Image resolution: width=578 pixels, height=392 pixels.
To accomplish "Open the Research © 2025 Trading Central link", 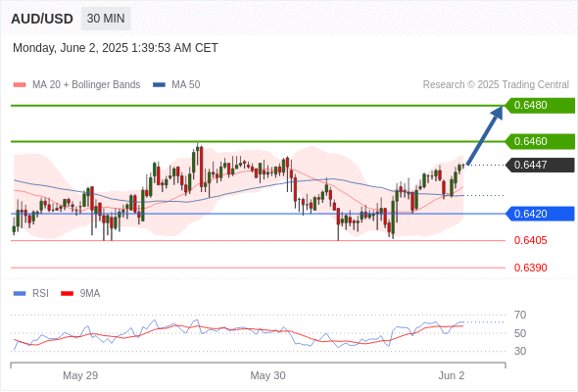I will (x=496, y=85).
